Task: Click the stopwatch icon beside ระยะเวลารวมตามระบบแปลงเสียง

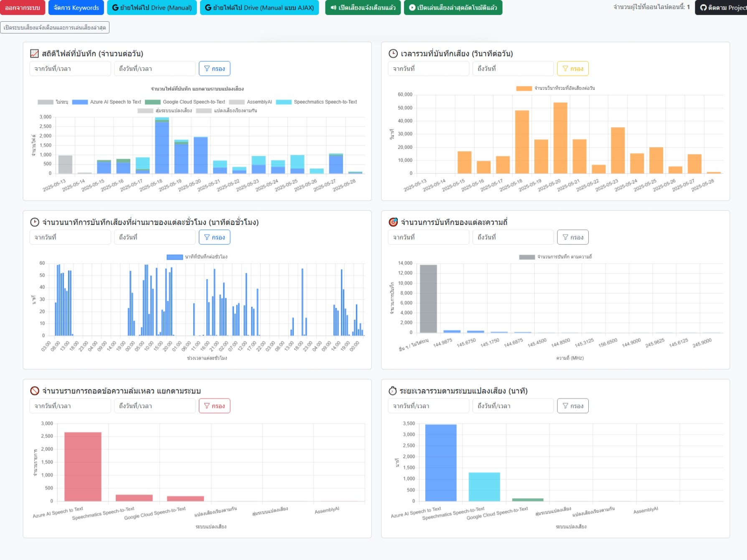Action: [392, 391]
